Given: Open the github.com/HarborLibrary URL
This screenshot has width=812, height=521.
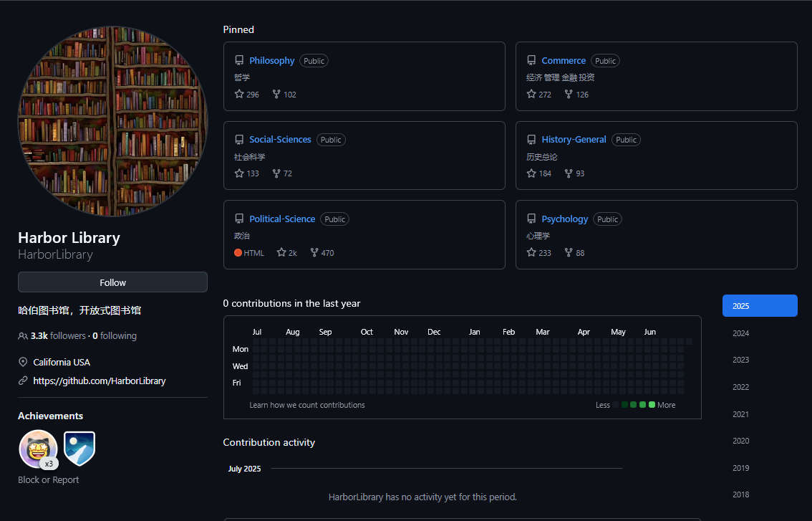Looking at the screenshot, I should click(100, 381).
